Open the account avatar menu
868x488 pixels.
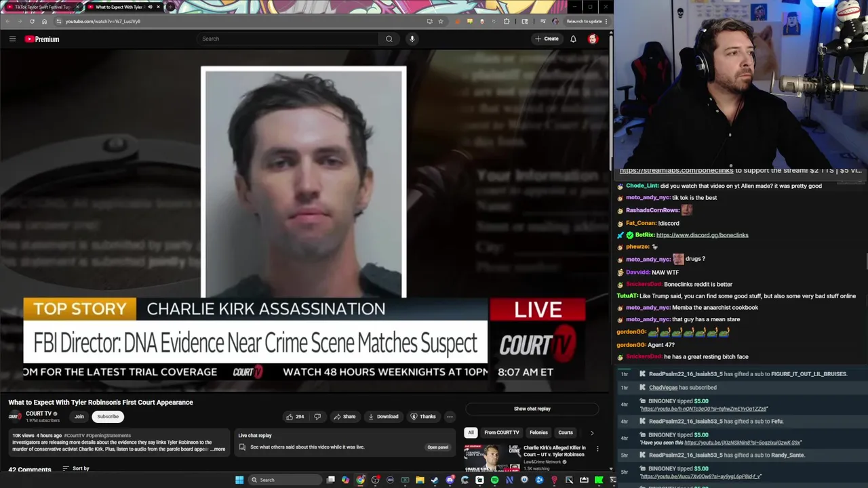593,39
